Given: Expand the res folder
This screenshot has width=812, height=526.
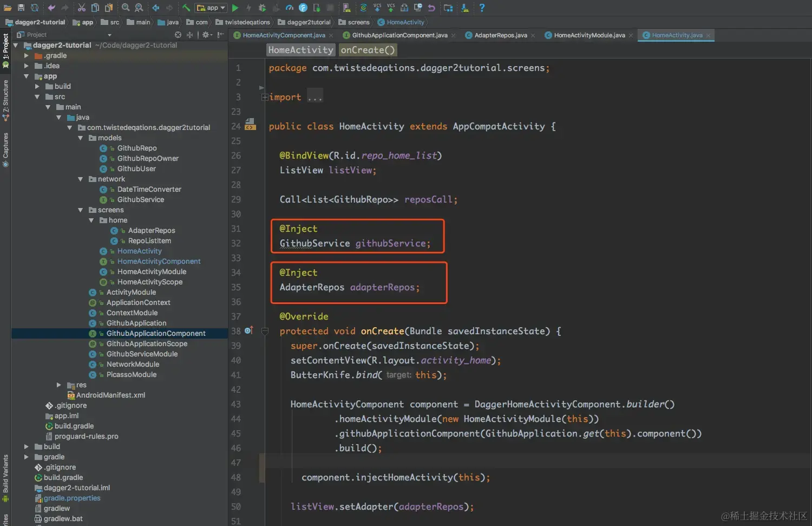Looking at the screenshot, I should click(x=58, y=385).
